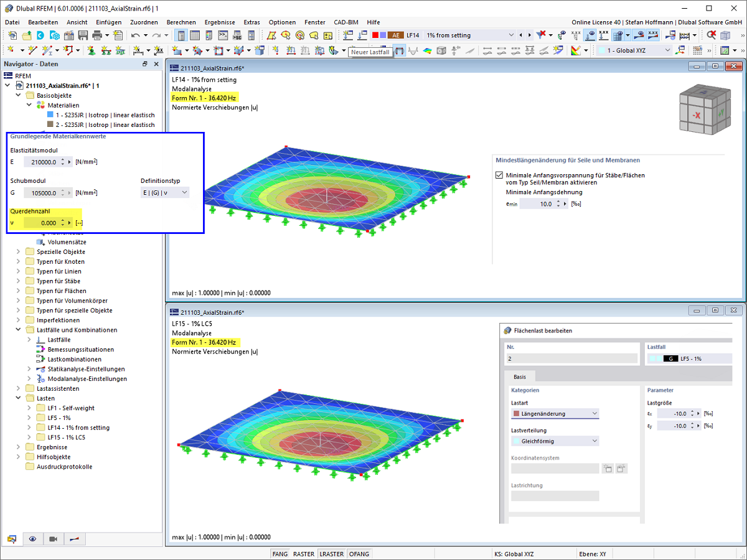Select previous load case arrow button
This screenshot has height=560, width=747.
pyautogui.click(x=522, y=35)
